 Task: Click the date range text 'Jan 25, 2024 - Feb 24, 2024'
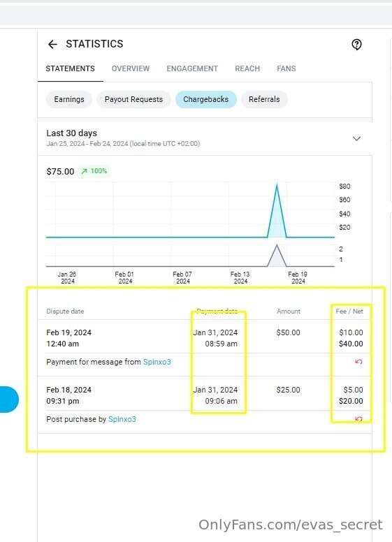point(87,144)
